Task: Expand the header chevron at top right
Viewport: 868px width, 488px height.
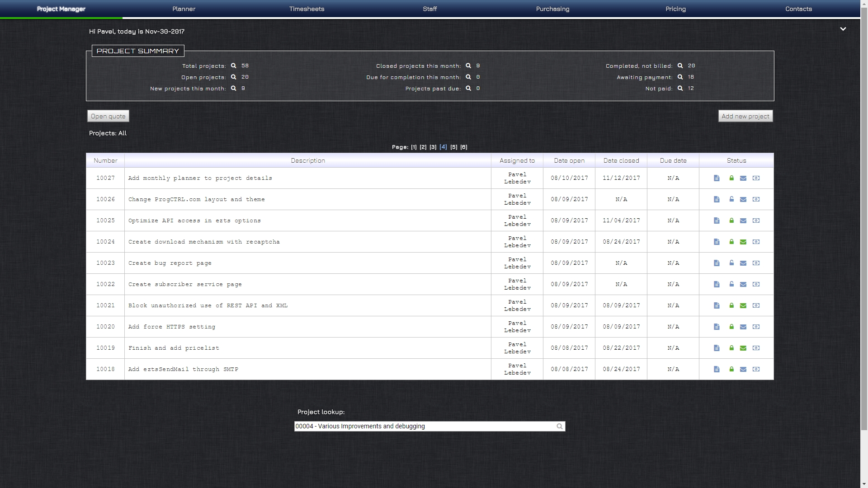Action: [843, 29]
